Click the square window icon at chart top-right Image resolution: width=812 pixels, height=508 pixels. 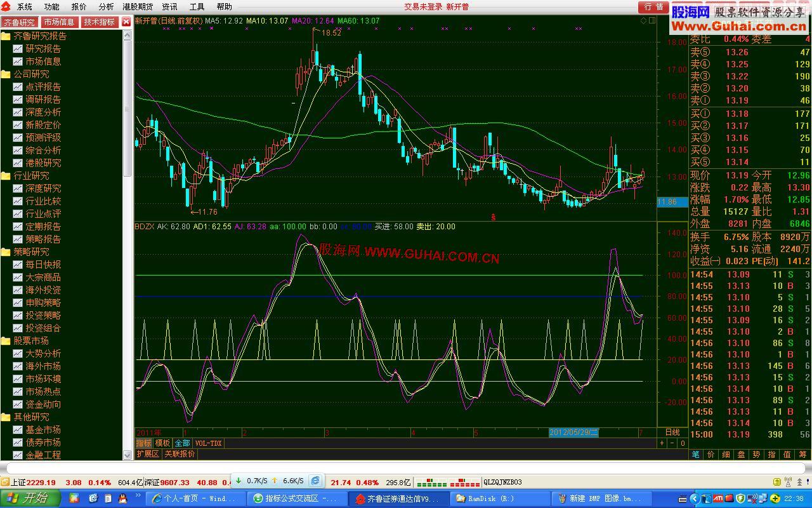[652, 20]
